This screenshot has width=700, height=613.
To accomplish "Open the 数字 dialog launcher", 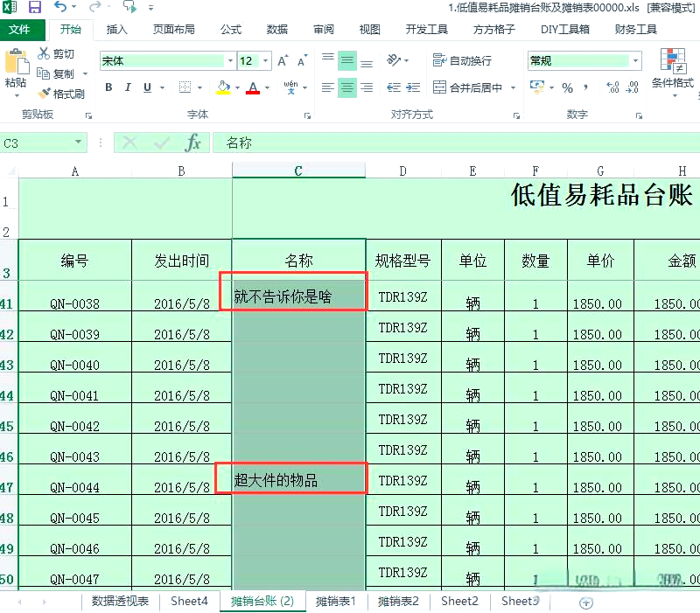I will pyautogui.click(x=640, y=115).
